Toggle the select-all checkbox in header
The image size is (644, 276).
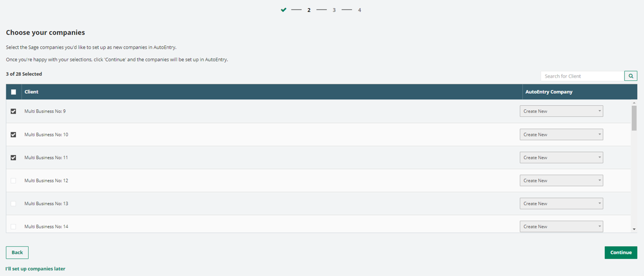point(14,92)
